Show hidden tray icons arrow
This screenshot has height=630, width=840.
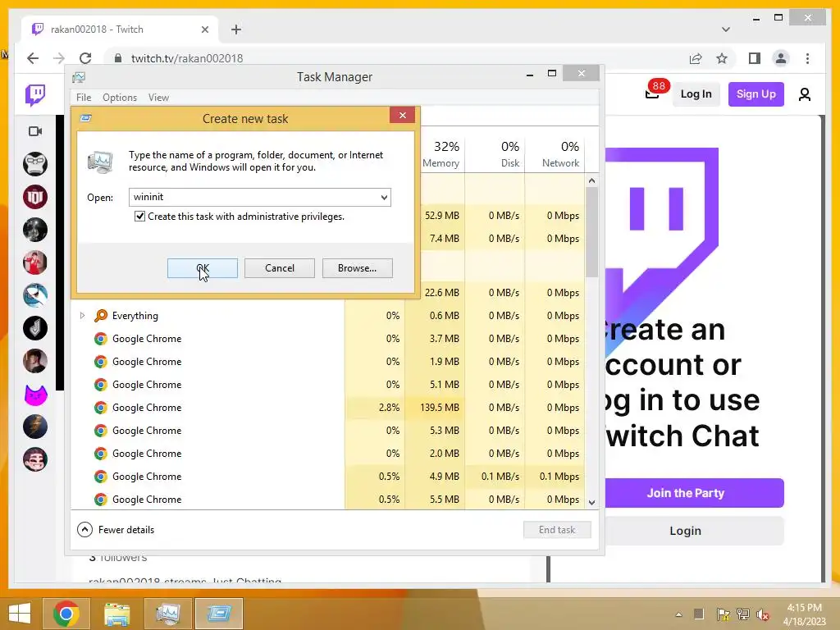[678, 614]
